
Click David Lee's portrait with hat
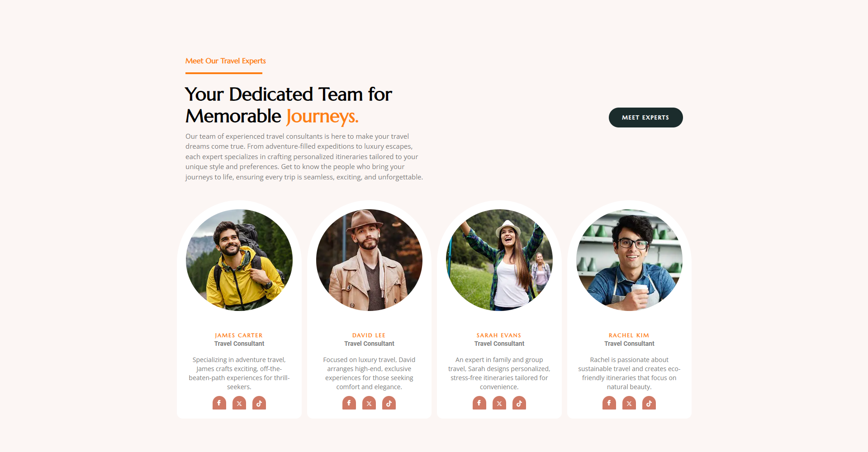tap(369, 260)
